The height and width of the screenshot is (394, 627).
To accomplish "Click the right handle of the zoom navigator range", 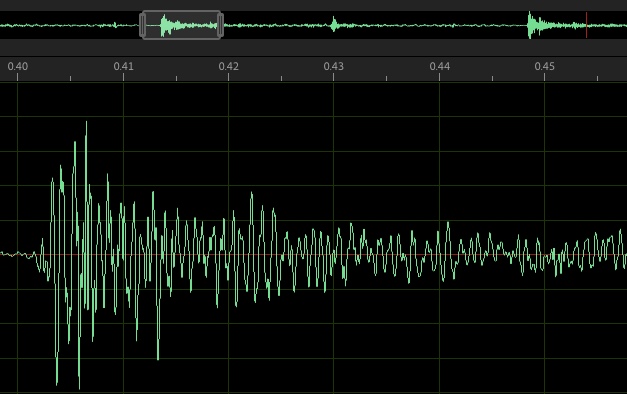I will [x=220, y=25].
